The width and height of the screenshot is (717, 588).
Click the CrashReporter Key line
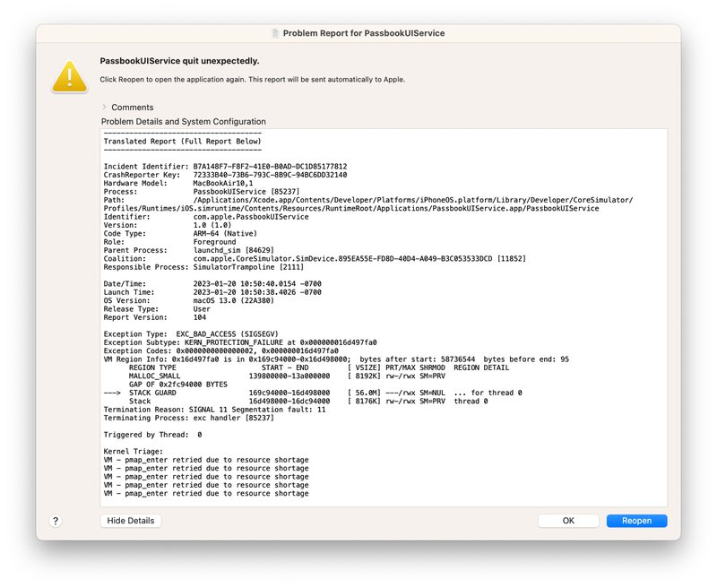(226, 175)
